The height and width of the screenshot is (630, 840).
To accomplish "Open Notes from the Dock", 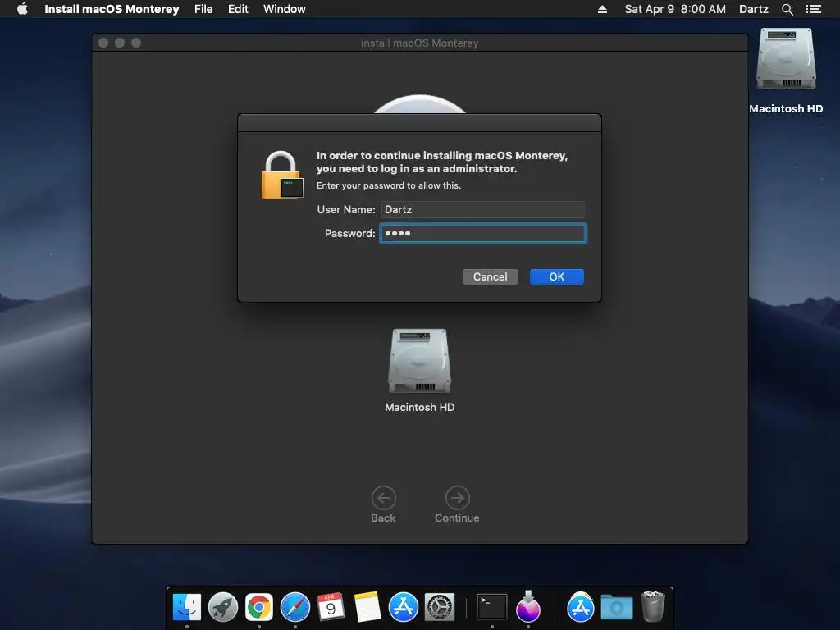I will click(367, 607).
